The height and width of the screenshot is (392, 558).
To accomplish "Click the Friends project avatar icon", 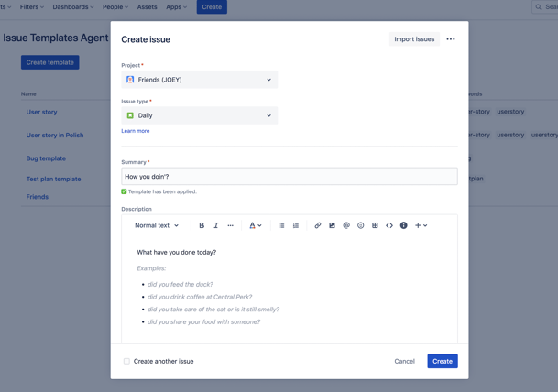I will point(130,80).
